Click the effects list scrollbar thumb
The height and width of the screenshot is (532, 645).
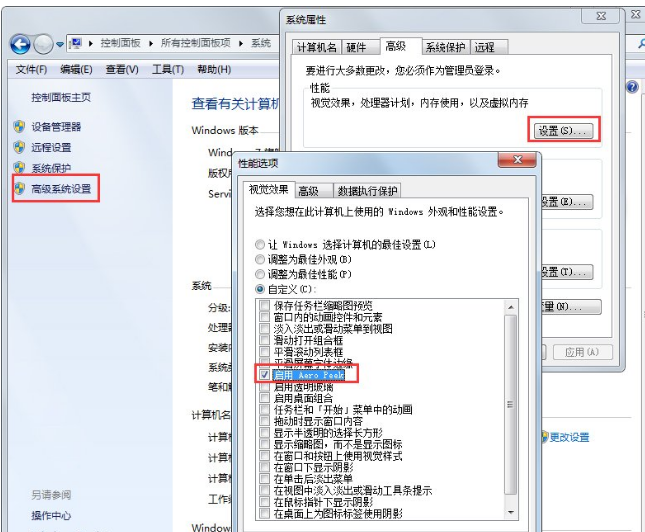coord(510,405)
